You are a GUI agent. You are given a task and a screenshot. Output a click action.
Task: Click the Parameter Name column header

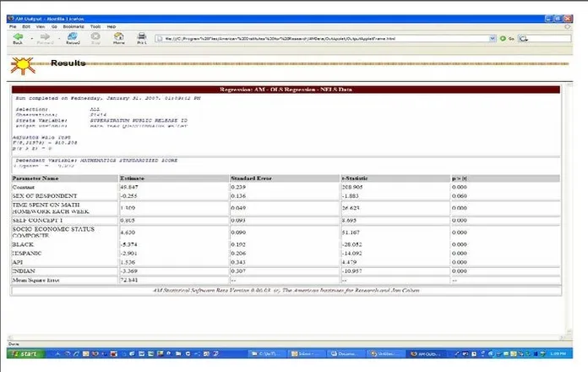tap(35, 178)
